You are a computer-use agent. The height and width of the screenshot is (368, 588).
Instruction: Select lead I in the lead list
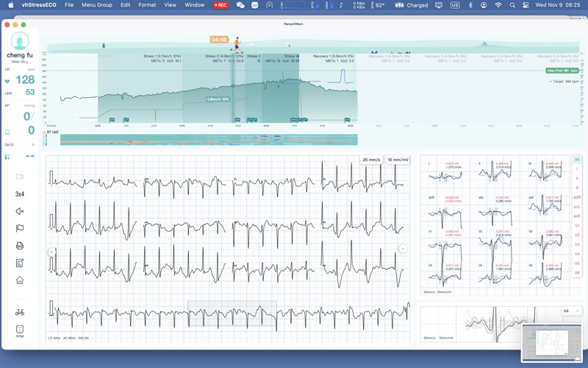coord(577,169)
